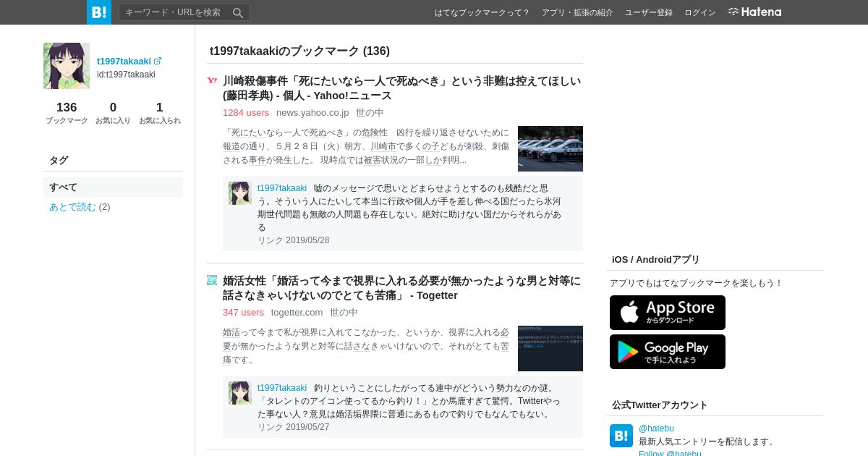Image resolution: width=868 pixels, height=456 pixels.
Task: Click the commenter avatar on the 川崎殺傷事件 comment
Action: 240,193
